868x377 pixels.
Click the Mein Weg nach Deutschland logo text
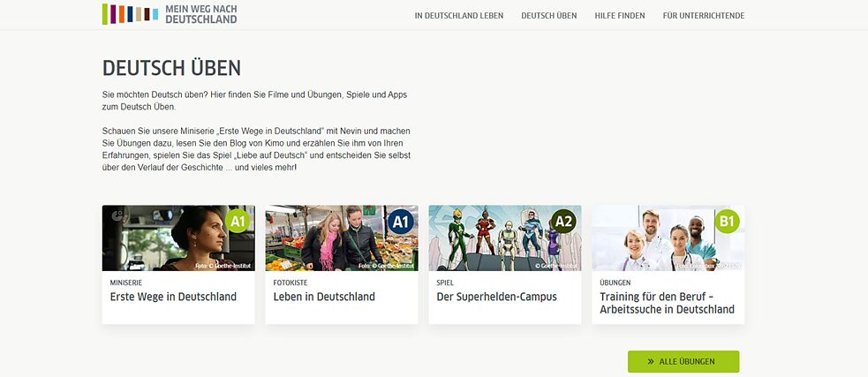pyautogui.click(x=200, y=13)
